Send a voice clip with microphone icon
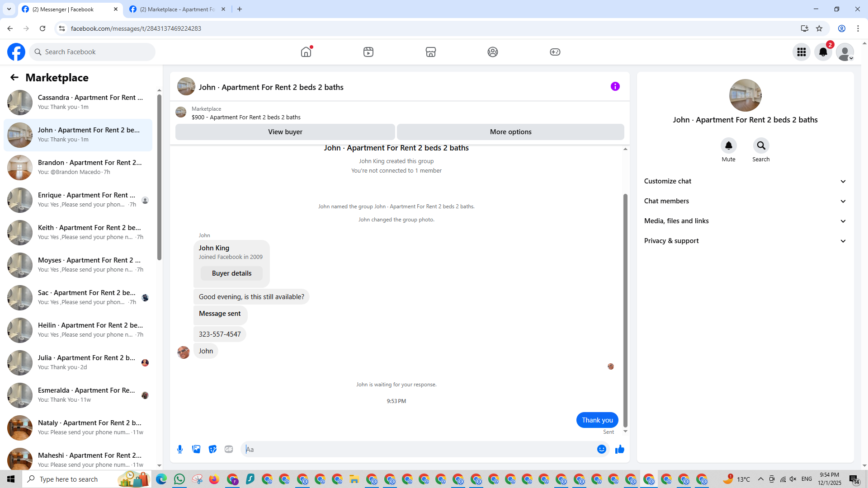This screenshot has width=868, height=488. click(180, 449)
